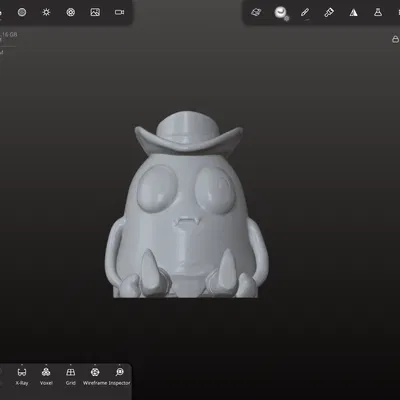Open the Symmetry triangle menu
The width and height of the screenshot is (400, 400).
[353, 13]
